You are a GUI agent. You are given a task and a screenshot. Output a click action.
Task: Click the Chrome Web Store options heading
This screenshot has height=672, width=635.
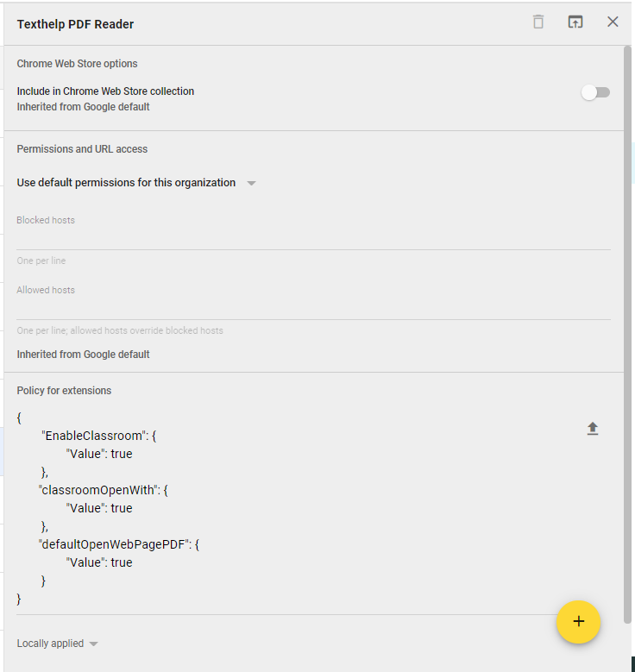[x=77, y=64]
